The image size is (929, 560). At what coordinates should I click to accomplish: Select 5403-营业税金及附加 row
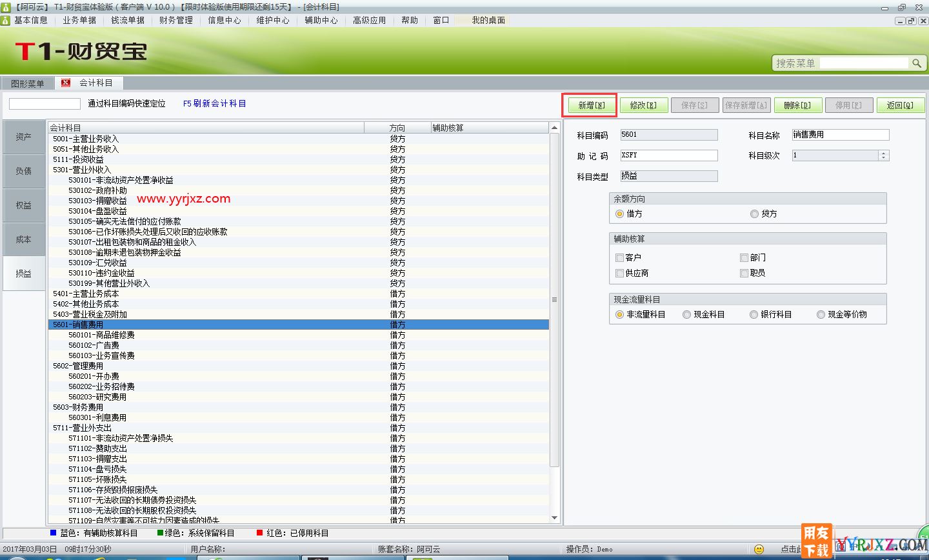299,314
